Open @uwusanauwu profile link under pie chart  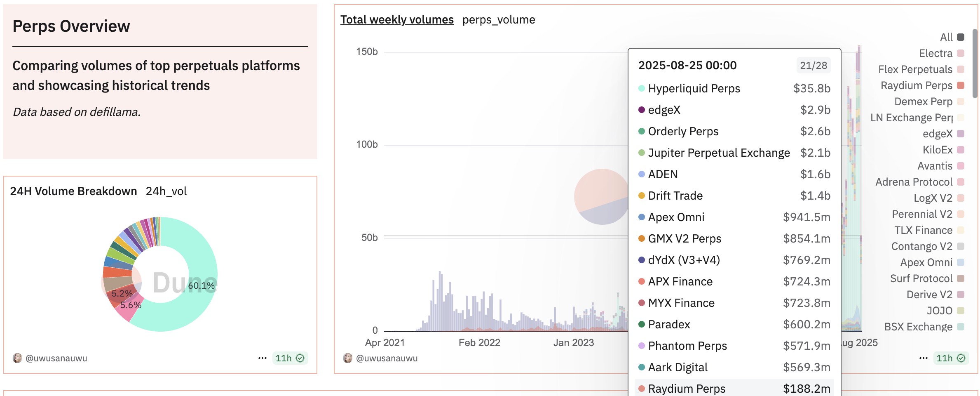(x=56, y=358)
